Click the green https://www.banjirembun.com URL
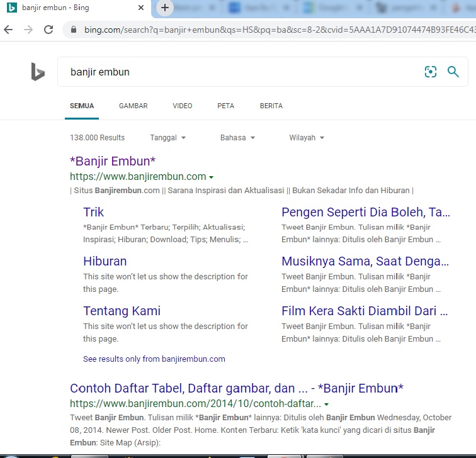The width and height of the screenshot is (476, 458). click(138, 177)
